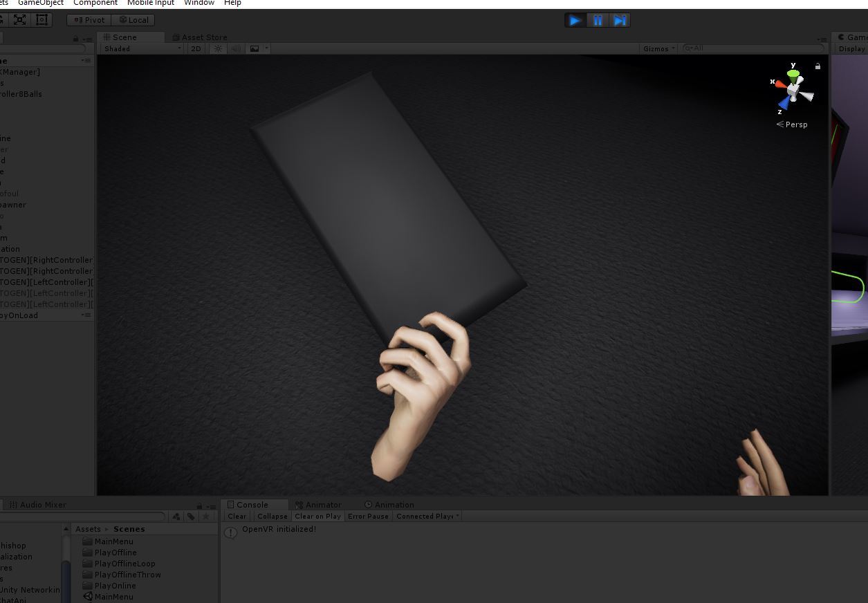868x603 pixels.
Task: Open the Gizmos dropdown
Action: [x=658, y=48]
